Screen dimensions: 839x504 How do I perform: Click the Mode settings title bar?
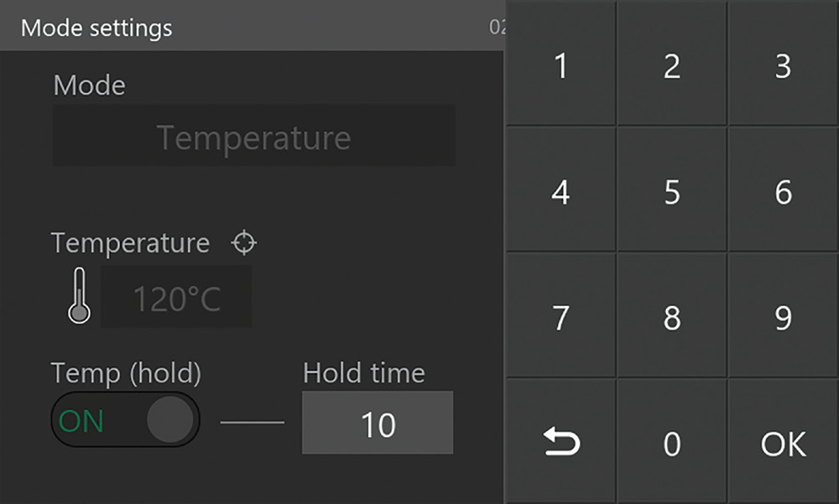point(252,27)
